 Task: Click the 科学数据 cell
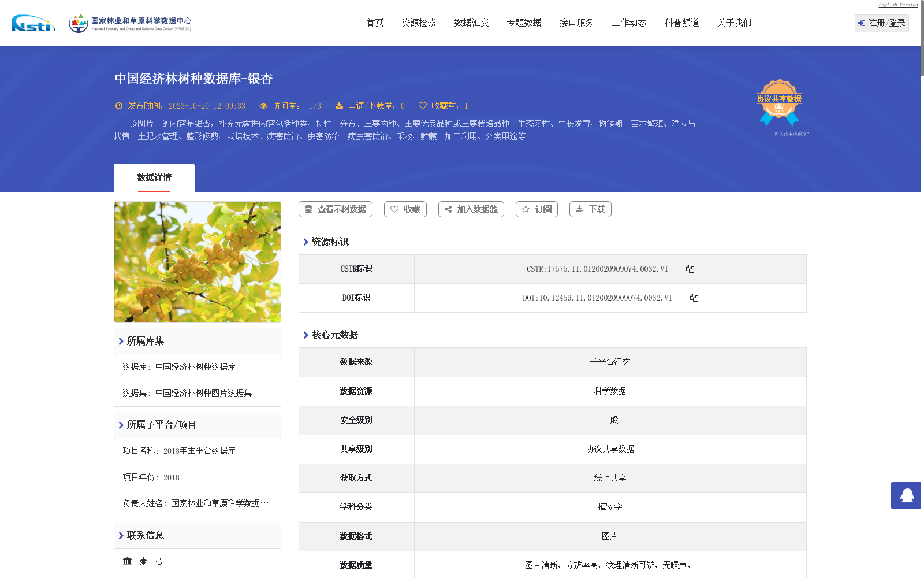pos(610,391)
